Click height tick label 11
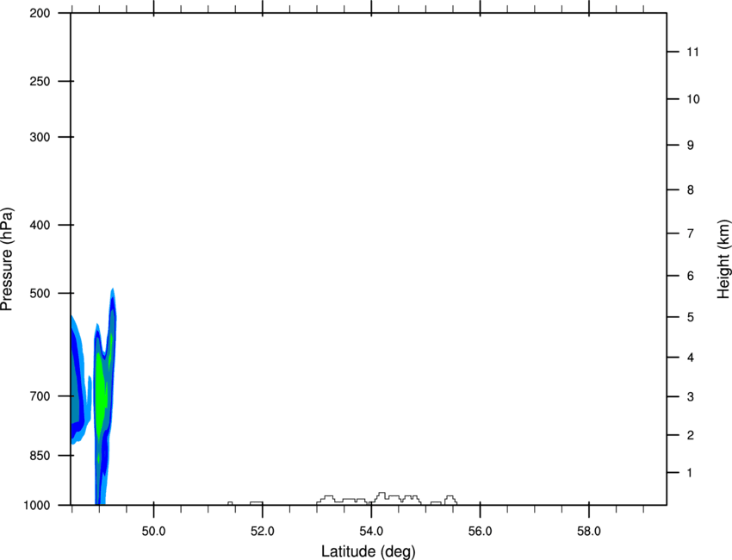Screen dimensions: 732x560 tap(692, 52)
